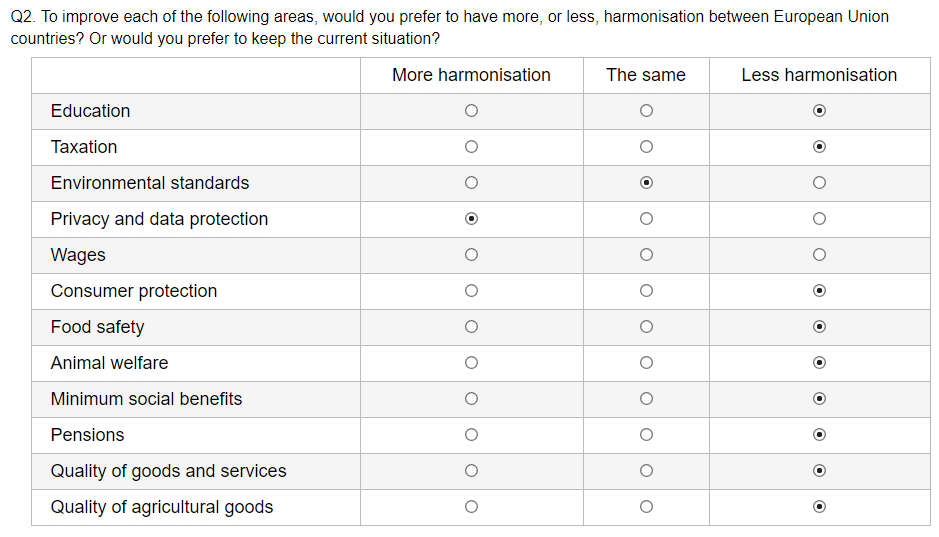Select More harmonisation for Taxation
The image size is (939, 537).
(x=471, y=147)
